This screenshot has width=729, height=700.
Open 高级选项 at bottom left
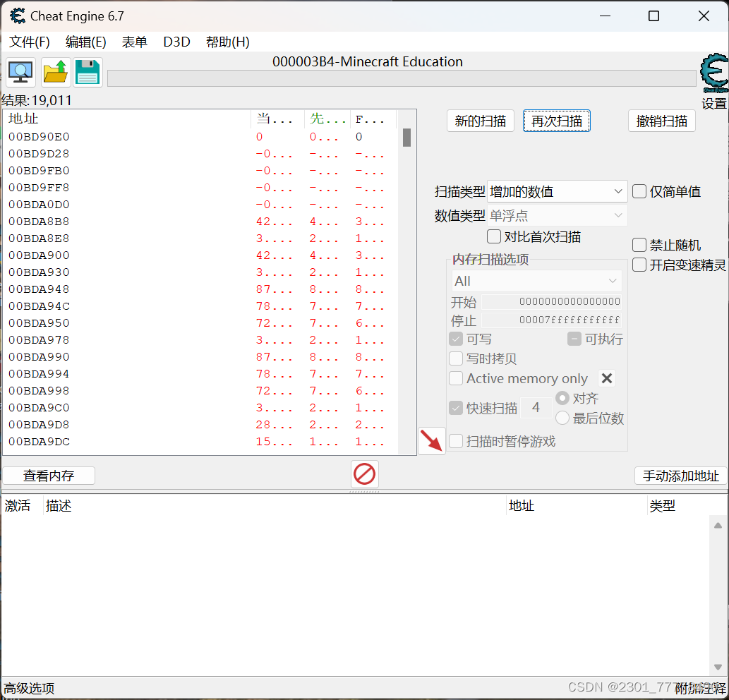click(30, 688)
